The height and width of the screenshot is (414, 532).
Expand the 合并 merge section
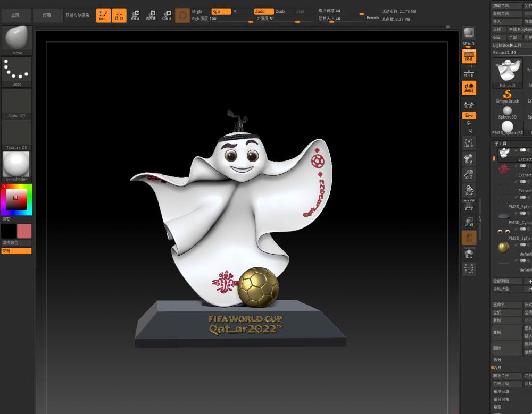click(497, 368)
